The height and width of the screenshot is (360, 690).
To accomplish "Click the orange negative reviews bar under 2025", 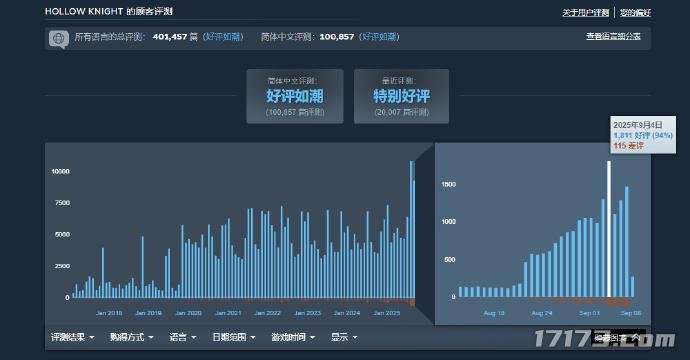I will point(412,302).
